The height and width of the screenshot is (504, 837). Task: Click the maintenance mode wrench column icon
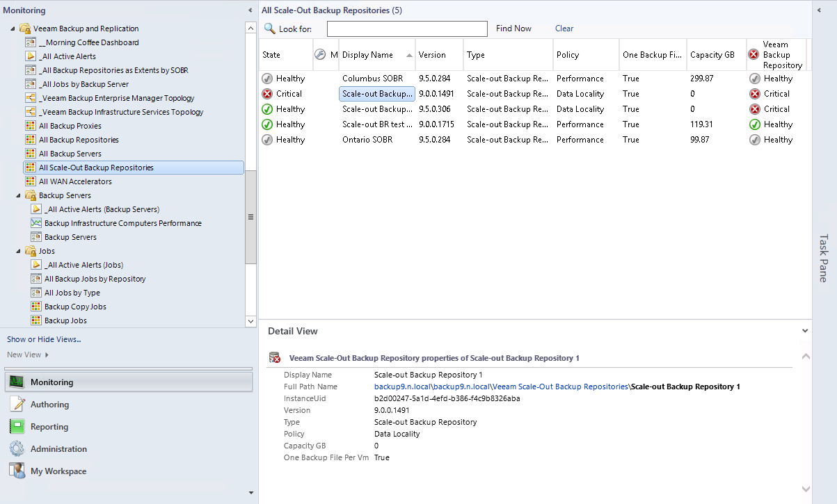[320, 54]
